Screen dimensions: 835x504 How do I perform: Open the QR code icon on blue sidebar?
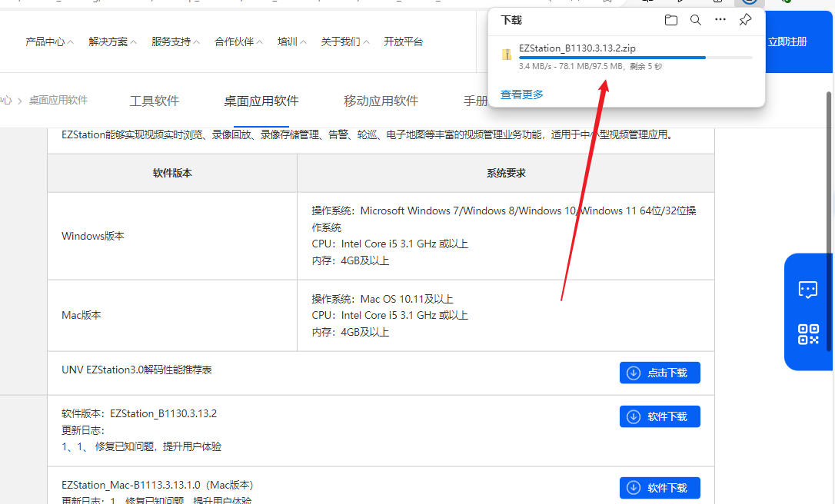tap(808, 334)
